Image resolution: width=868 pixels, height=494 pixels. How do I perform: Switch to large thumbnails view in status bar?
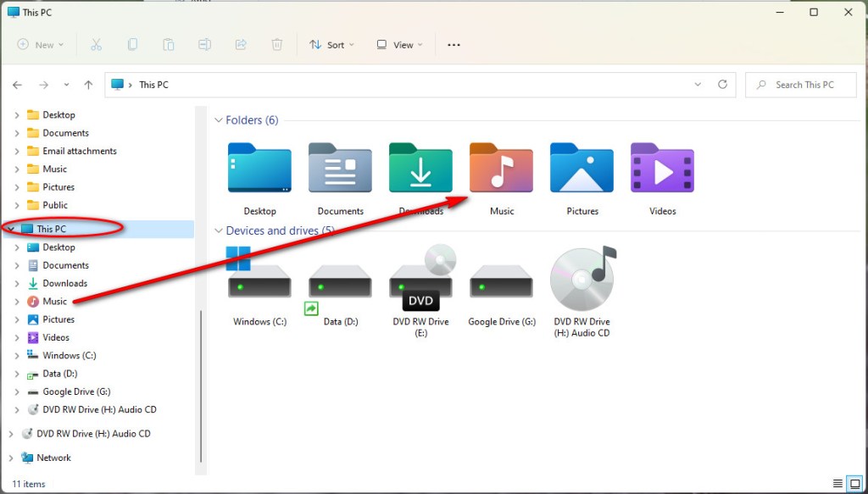point(854,484)
